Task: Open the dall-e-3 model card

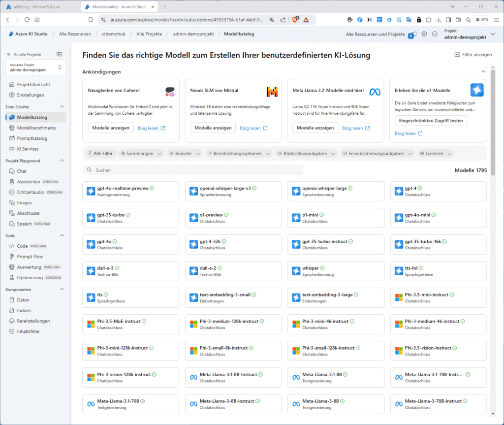Action: point(131,271)
